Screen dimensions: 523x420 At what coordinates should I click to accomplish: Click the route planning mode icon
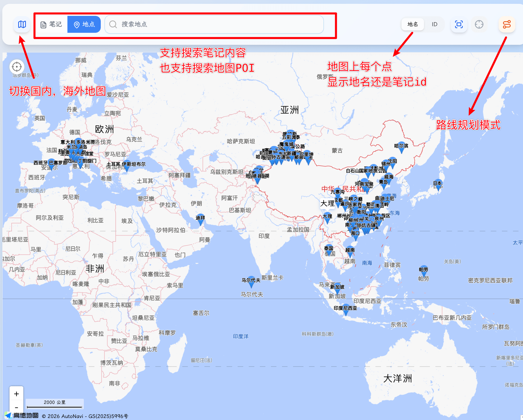pos(507,24)
